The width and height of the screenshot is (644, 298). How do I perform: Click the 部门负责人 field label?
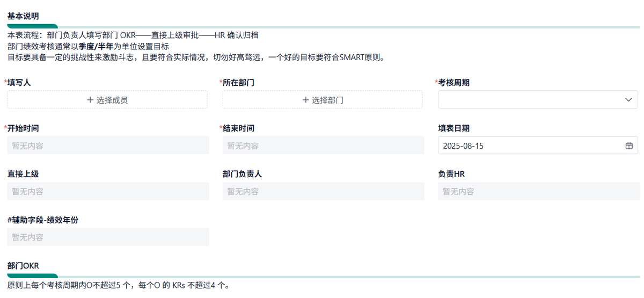(x=242, y=174)
